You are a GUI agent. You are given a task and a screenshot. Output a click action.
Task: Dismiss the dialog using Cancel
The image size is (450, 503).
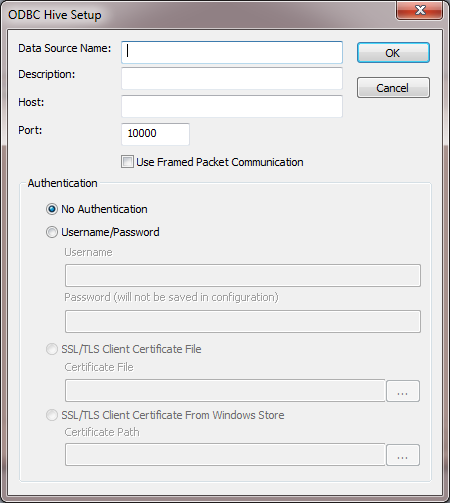[393, 88]
